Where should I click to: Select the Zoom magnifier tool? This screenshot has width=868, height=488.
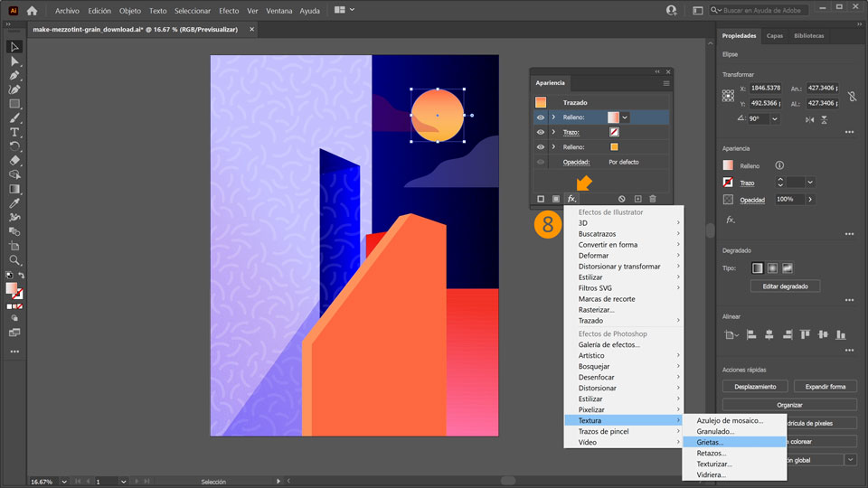click(14, 260)
